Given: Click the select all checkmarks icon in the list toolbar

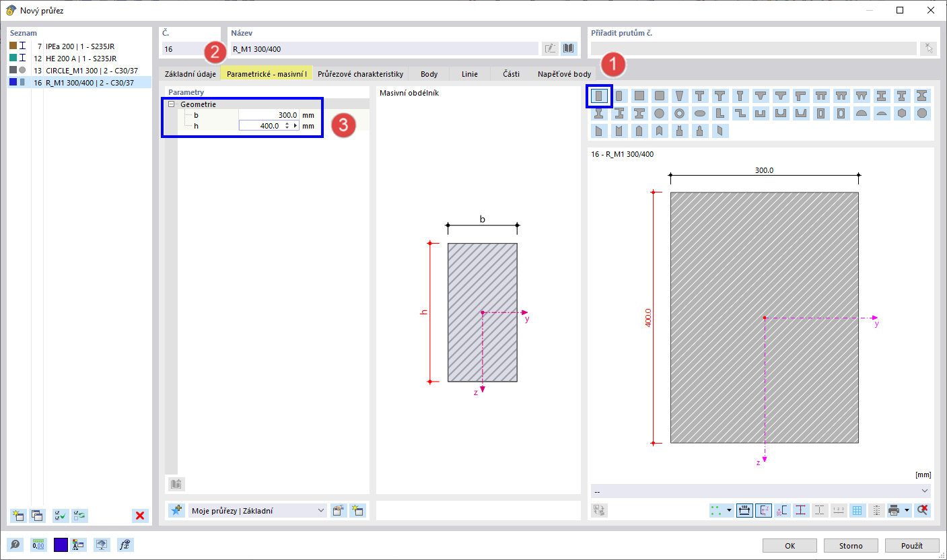Looking at the screenshot, I should coord(61,516).
